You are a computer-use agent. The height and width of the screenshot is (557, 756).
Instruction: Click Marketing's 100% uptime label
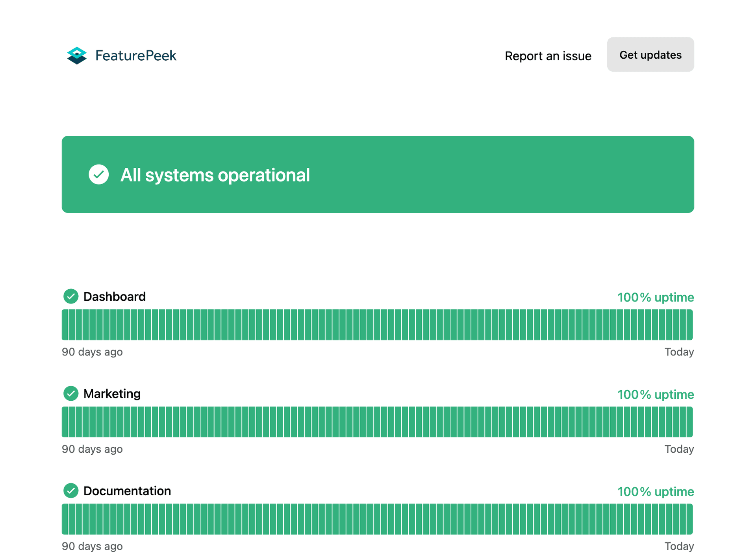(656, 394)
